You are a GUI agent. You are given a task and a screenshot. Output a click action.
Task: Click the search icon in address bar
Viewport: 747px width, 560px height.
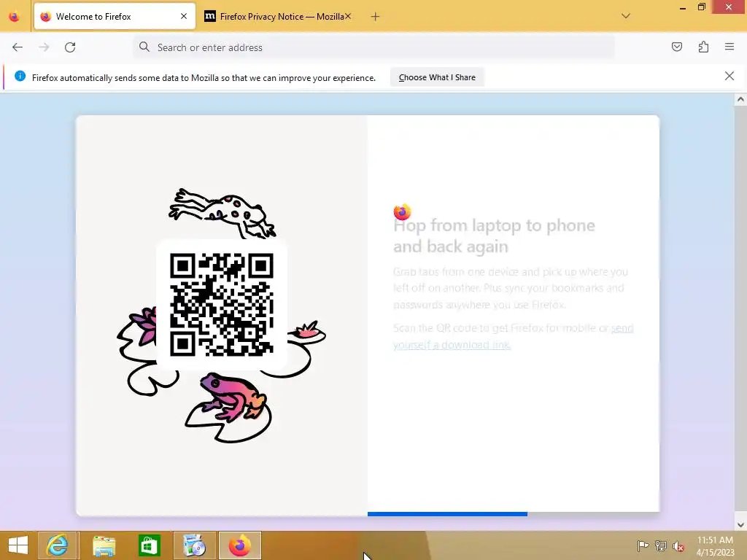click(144, 47)
